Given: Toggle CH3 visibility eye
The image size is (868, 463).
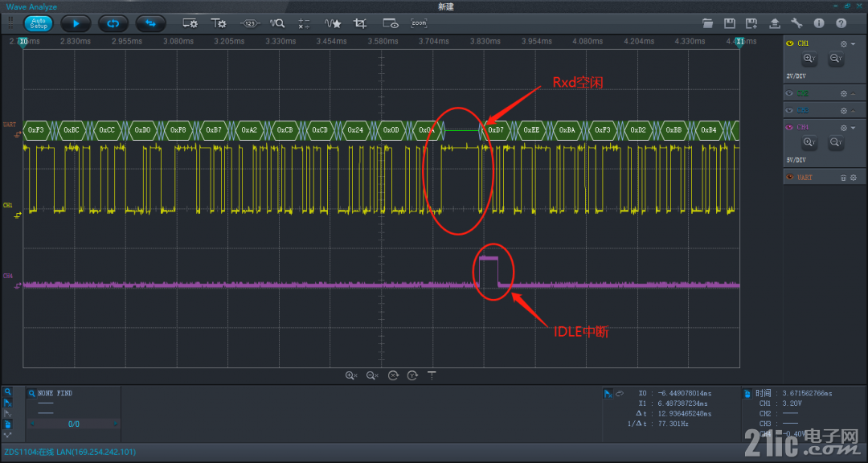Looking at the screenshot, I should pyautogui.click(x=790, y=110).
